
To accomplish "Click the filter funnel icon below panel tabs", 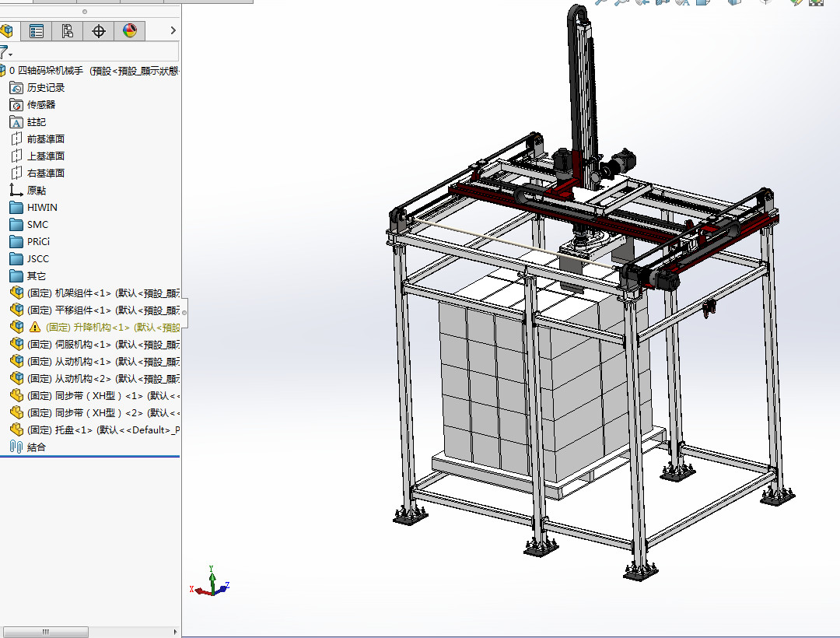I will (x=4, y=51).
